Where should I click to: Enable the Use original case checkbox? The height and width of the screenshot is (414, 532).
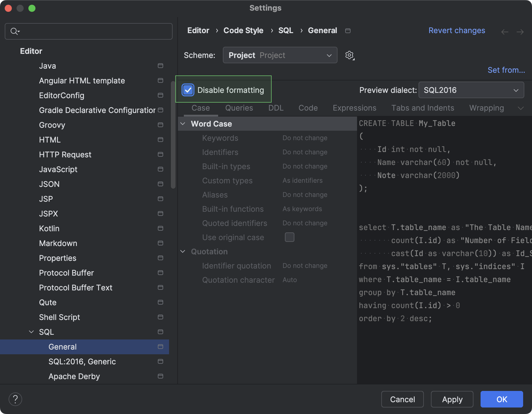pyautogui.click(x=290, y=237)
